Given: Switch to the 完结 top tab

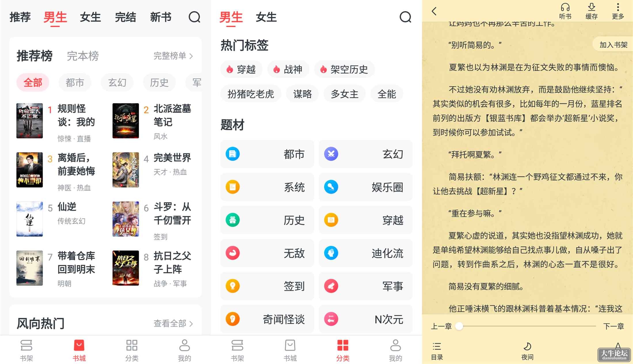Looking at the screenshot, I should click(125, 17).
